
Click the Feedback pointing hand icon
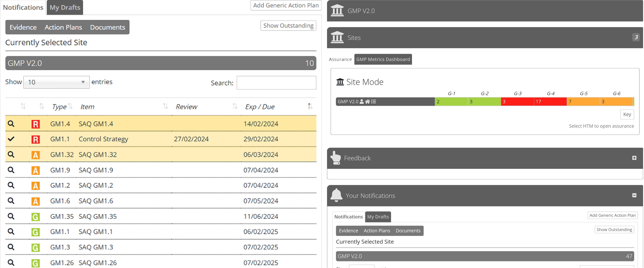pyautogui.click(x=336, y=158)
